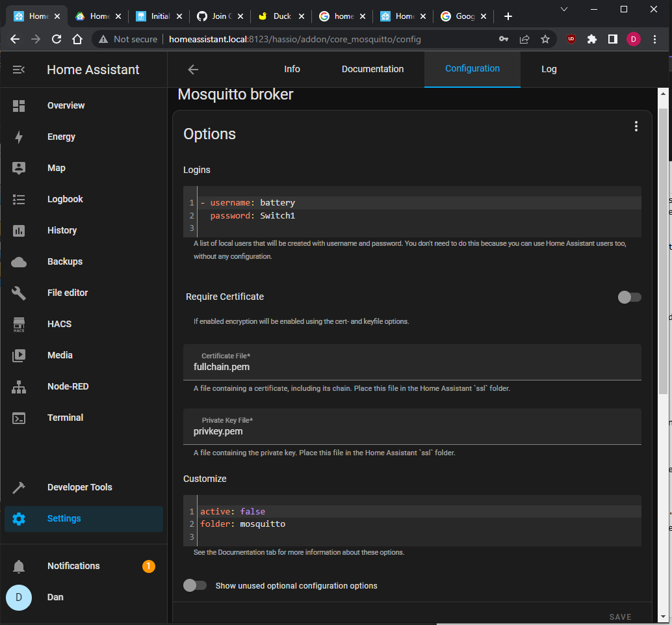Open Options three-dot overflow menu
This screenshot has height=625, width=672.
coord(636,126)
